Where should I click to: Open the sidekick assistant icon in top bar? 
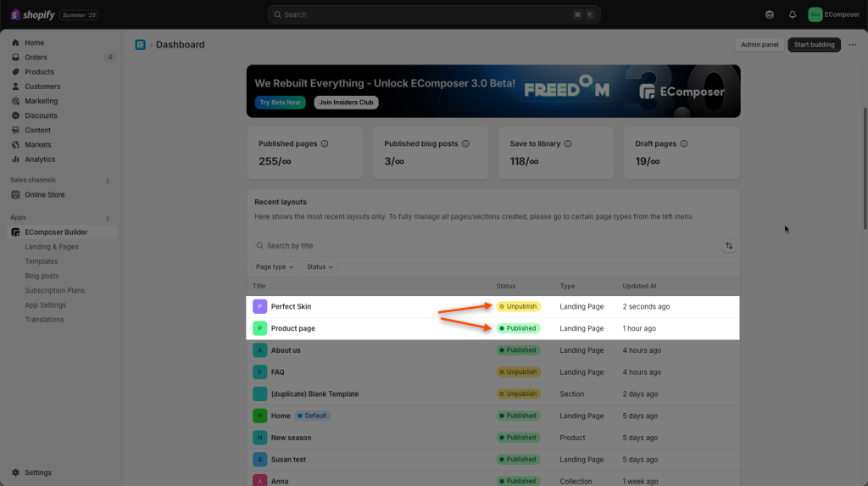(x=770, y=15)
